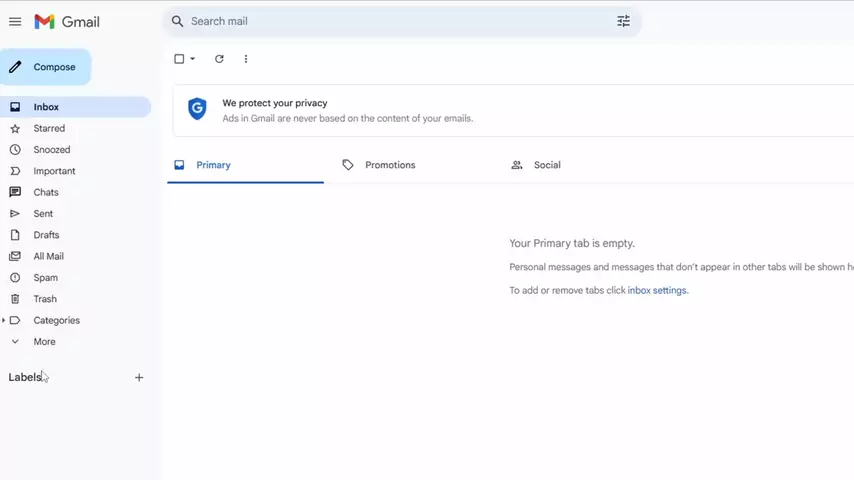Show search options filter icon

623,21
